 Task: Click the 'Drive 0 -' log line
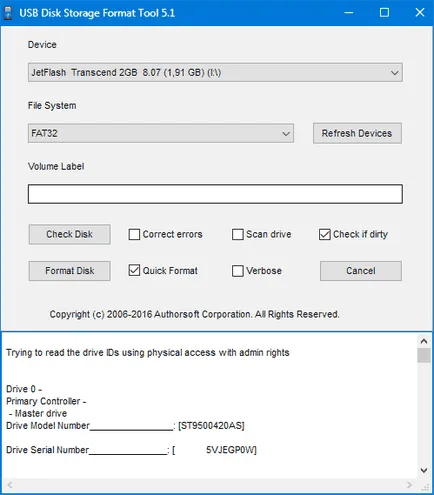point(24,389)
